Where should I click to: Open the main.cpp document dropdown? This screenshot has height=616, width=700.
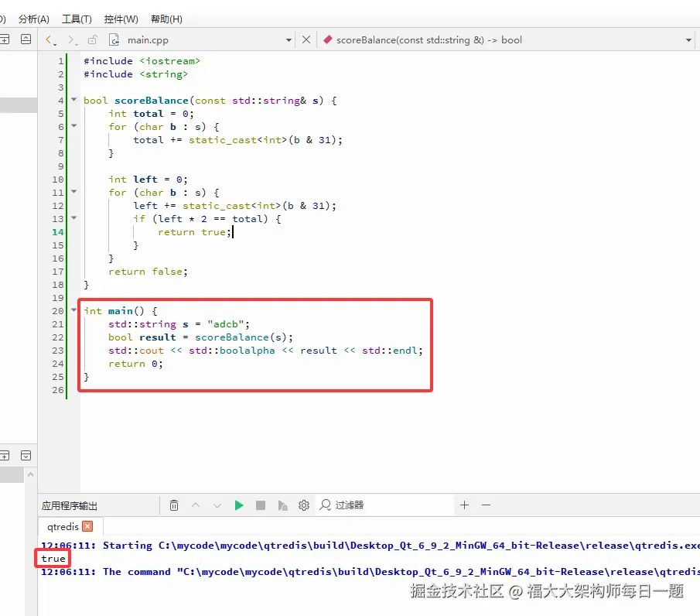[x=289, y=40]
